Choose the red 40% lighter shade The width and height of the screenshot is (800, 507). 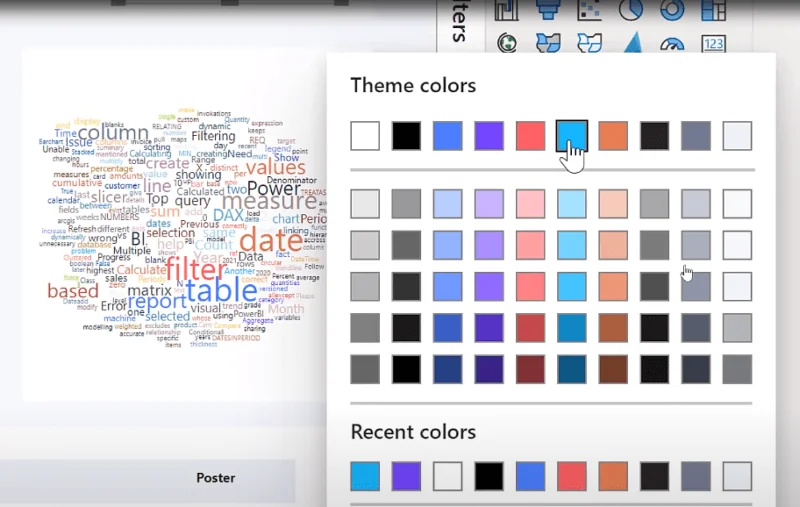point(530,245)
